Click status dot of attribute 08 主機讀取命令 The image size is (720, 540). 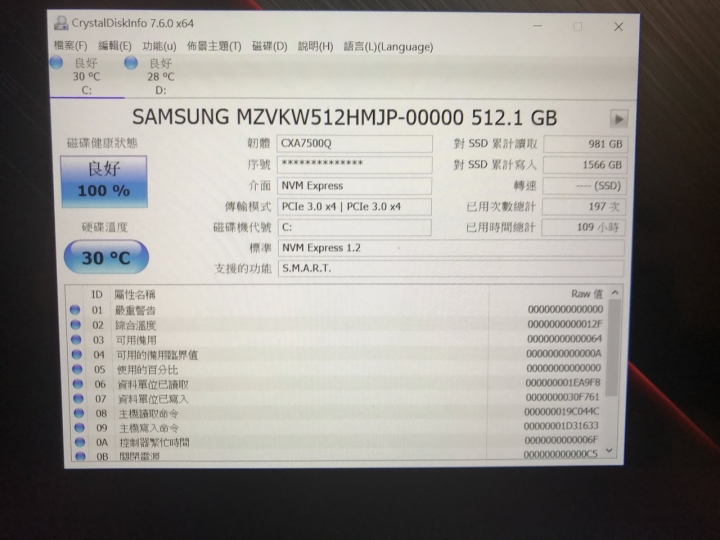click(x=79, y=413)
